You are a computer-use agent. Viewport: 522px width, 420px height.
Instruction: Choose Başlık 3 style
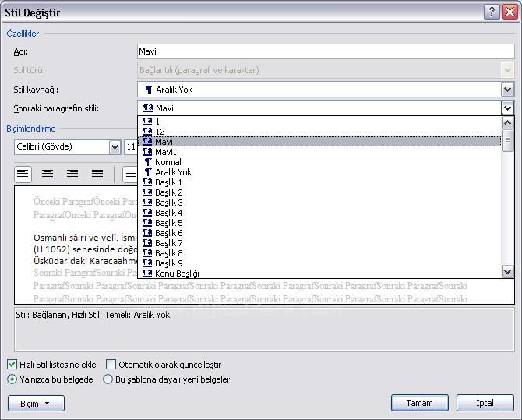(x=319, y=203)
